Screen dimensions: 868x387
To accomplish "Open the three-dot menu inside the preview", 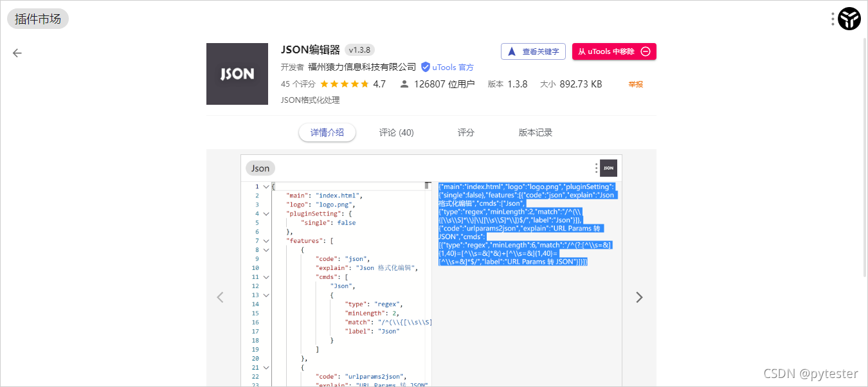I will 596,168.
